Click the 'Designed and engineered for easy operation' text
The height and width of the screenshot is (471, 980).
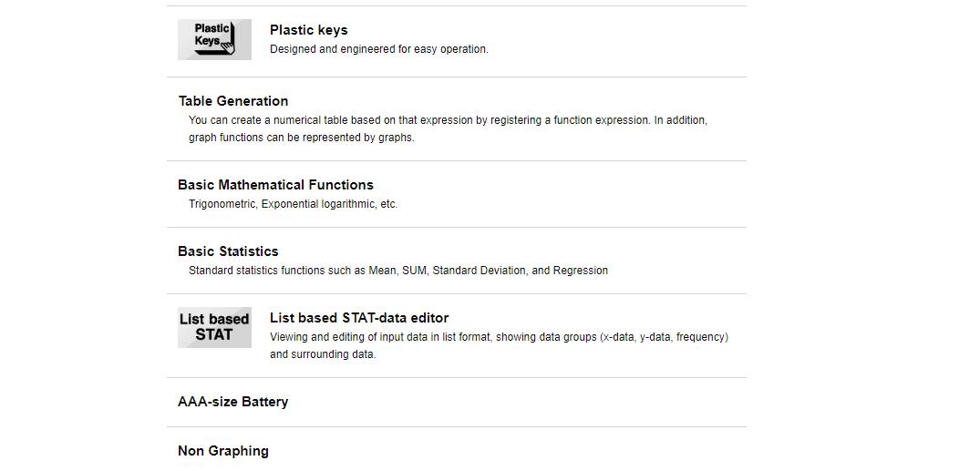pyautogui.click(x=378, y=48)
